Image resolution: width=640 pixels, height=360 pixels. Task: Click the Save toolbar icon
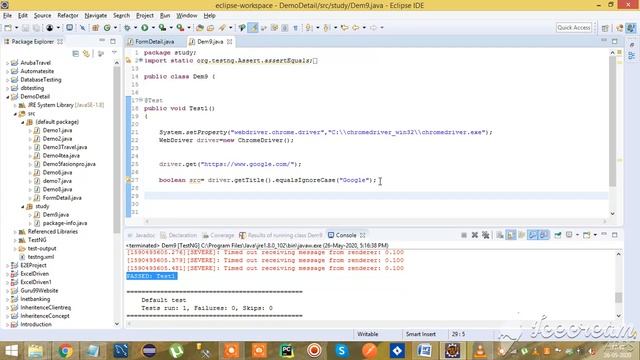(x=25, y=28)
